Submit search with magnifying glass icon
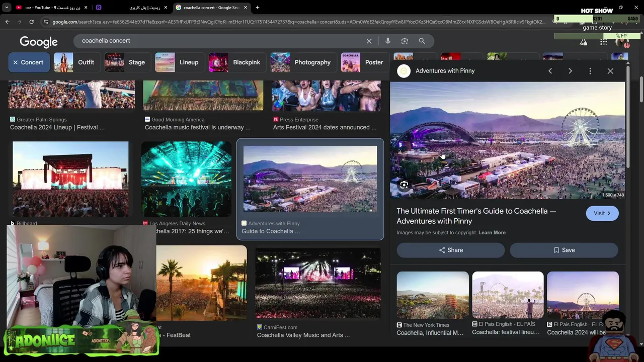Screen dimensions: 644x362 click(422, 41)
